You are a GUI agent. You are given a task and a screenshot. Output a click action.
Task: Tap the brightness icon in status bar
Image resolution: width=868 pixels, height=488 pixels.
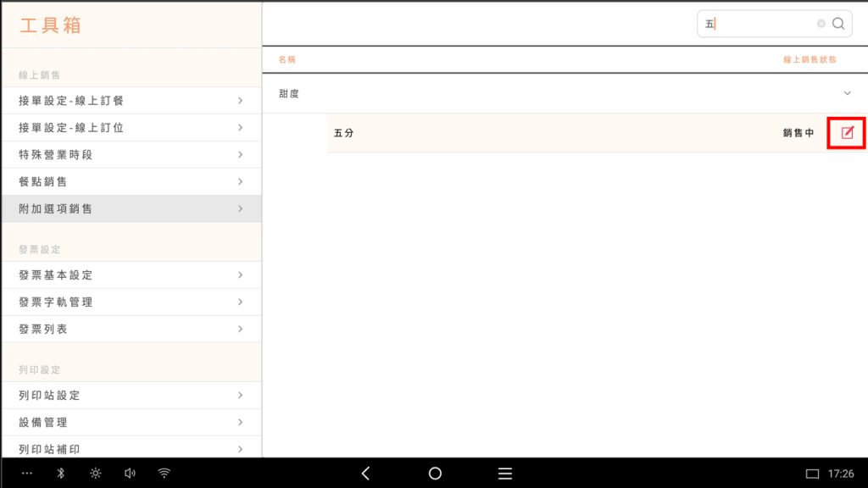click(x=96, y=474)
